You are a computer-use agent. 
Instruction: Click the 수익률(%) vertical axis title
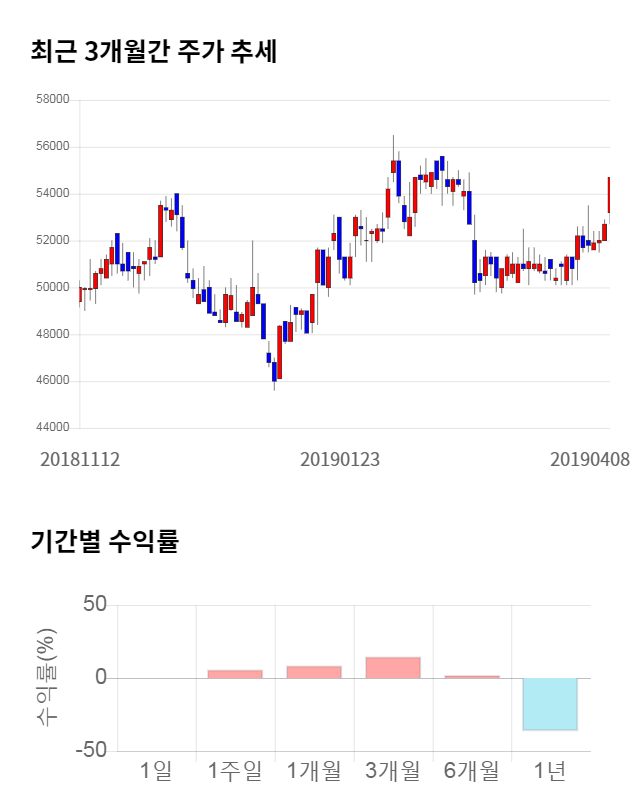point(47,678)
